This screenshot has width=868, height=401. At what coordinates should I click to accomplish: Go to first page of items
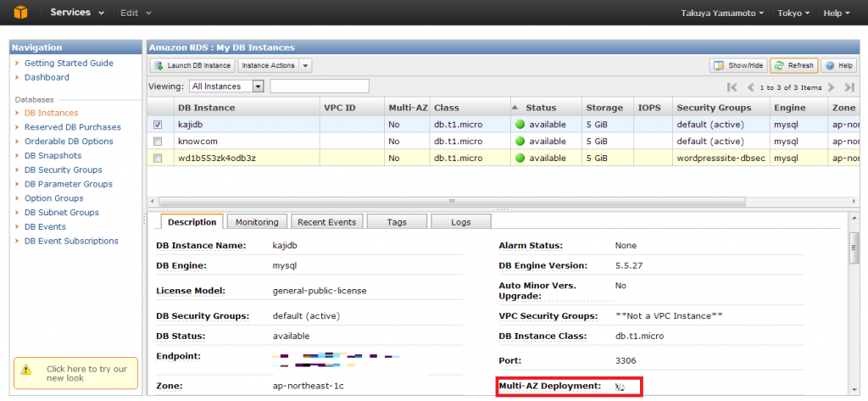coord(732,87)
